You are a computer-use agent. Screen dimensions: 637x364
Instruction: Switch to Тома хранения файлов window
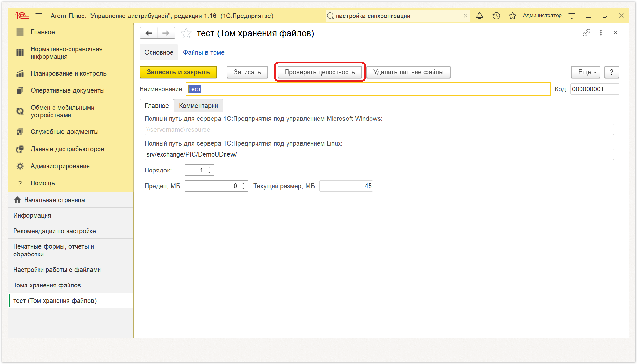[x=71, y=285]
